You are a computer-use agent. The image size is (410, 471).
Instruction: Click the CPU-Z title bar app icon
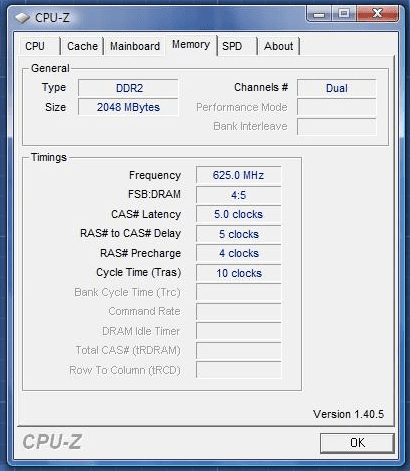pyautogui.click(x=22, y=18)
